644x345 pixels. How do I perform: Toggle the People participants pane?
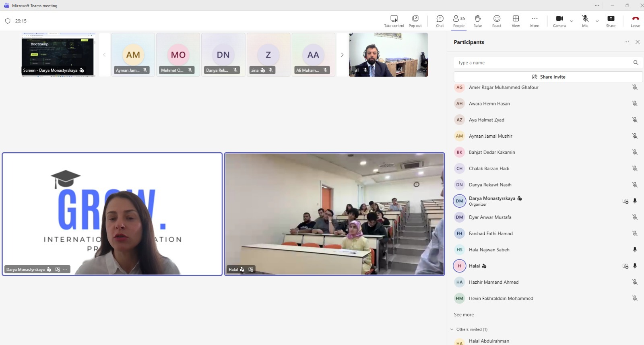click(459, 21)
